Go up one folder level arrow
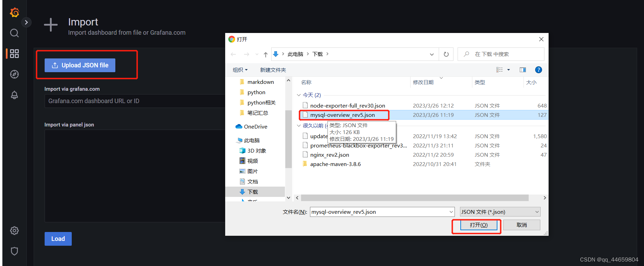This screenshot has width=644, height=266. pyautogui.click(x=266, y=54)
